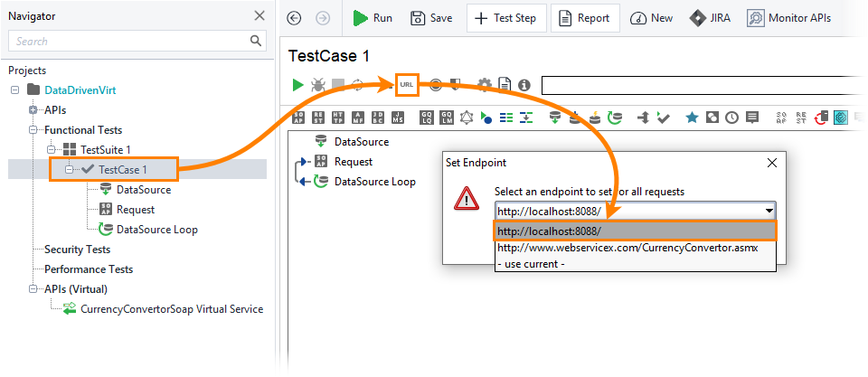This screenshot has height=377, width=868.
Task: Go back with the left arrow icon
Action: coord(294,18)
